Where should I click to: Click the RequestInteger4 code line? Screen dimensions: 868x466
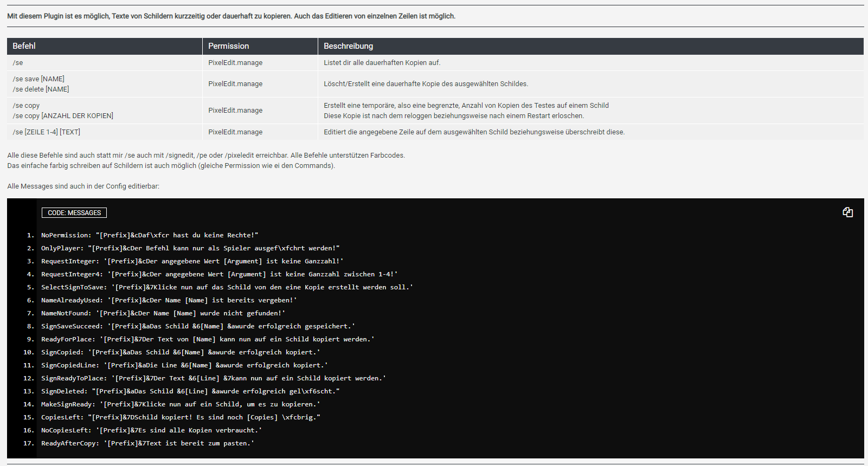coord(220,274)
